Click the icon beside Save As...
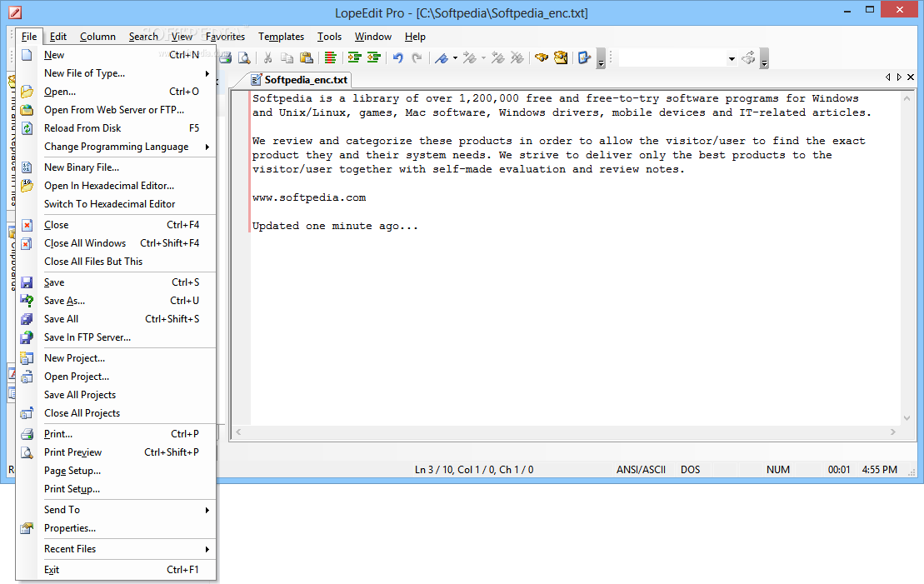This screenshot has height=584, width=924. 27,301
